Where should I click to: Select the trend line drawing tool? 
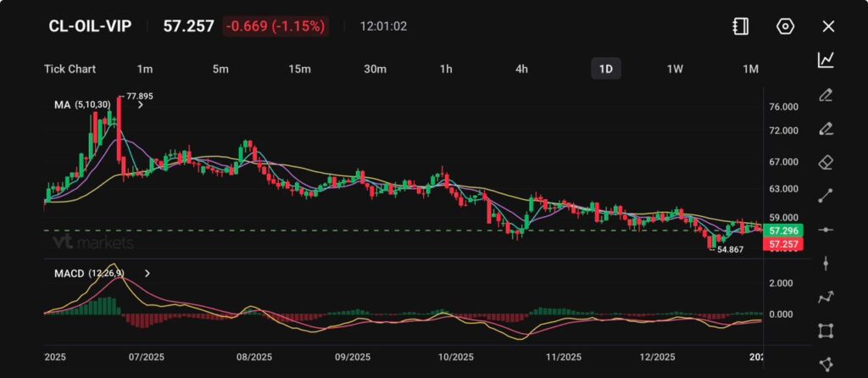(x=826, y=196)
